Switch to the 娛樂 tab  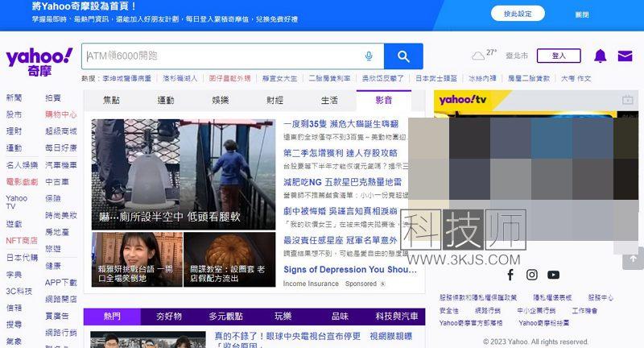(220, 100)
